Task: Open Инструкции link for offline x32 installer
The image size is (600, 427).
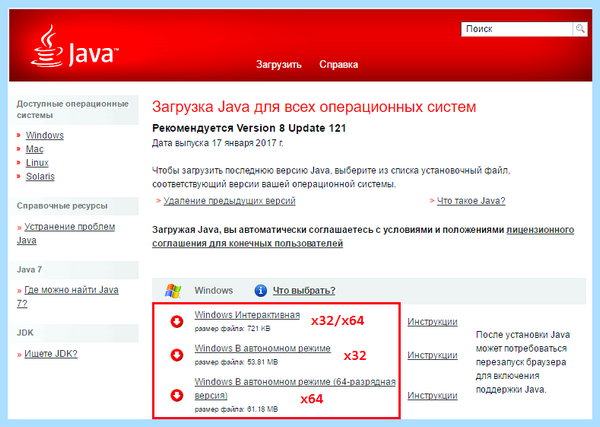Action: [432, 355]
